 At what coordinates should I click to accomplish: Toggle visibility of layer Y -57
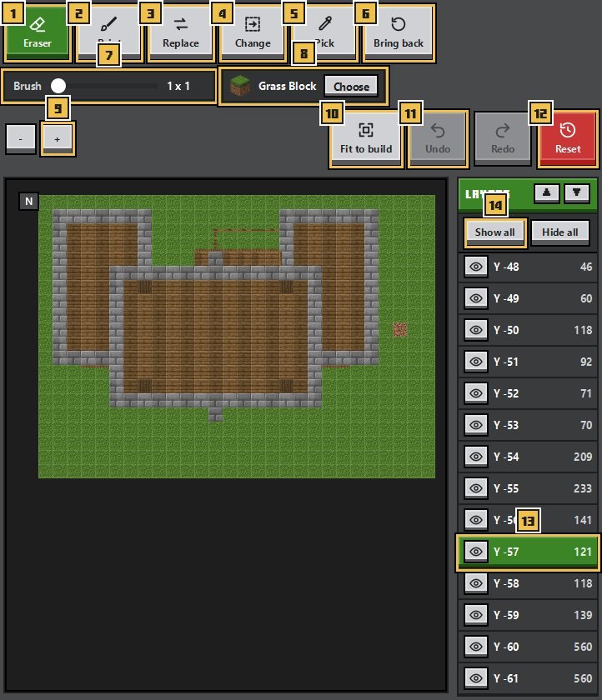(476, 552)
